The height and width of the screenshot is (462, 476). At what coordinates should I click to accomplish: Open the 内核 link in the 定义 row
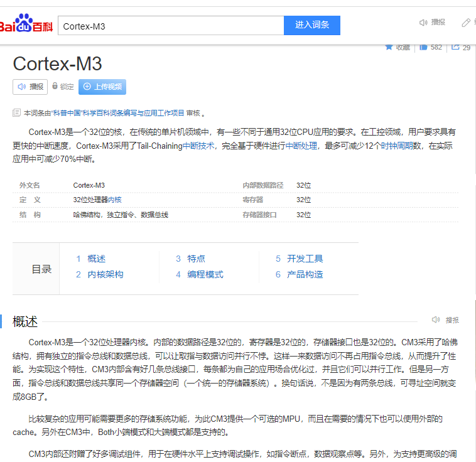pos(115,200)
